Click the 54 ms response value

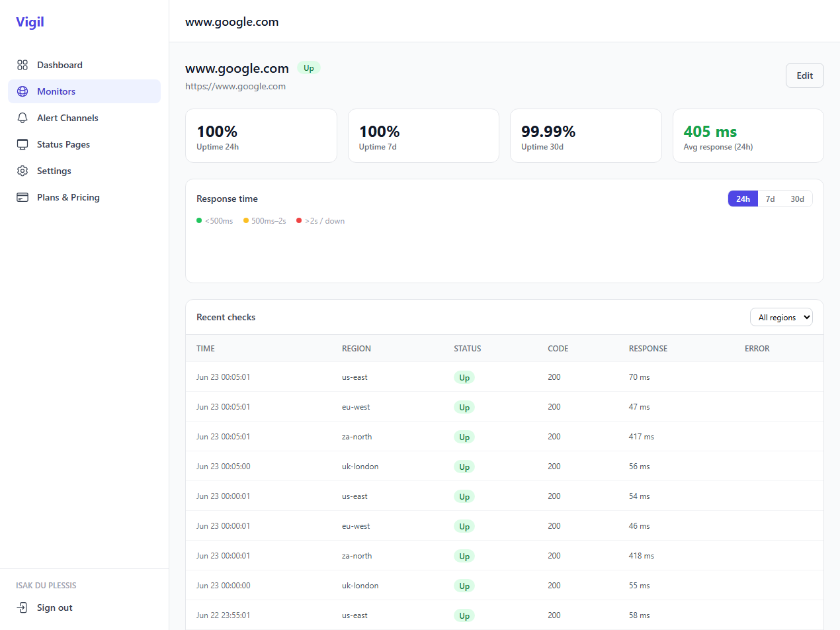pos(640,496)
